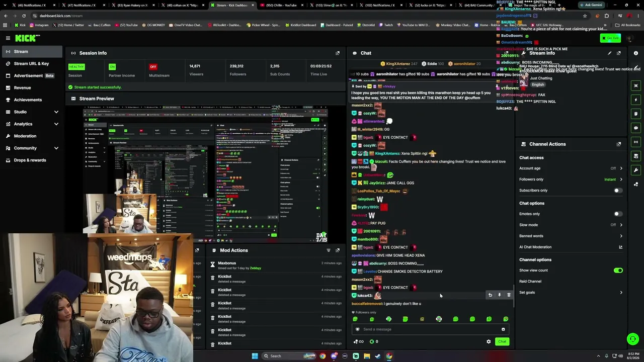The image size is (644, 362).
Task: Toggle Subscribers only chat
Action: (x=618, y=191)
